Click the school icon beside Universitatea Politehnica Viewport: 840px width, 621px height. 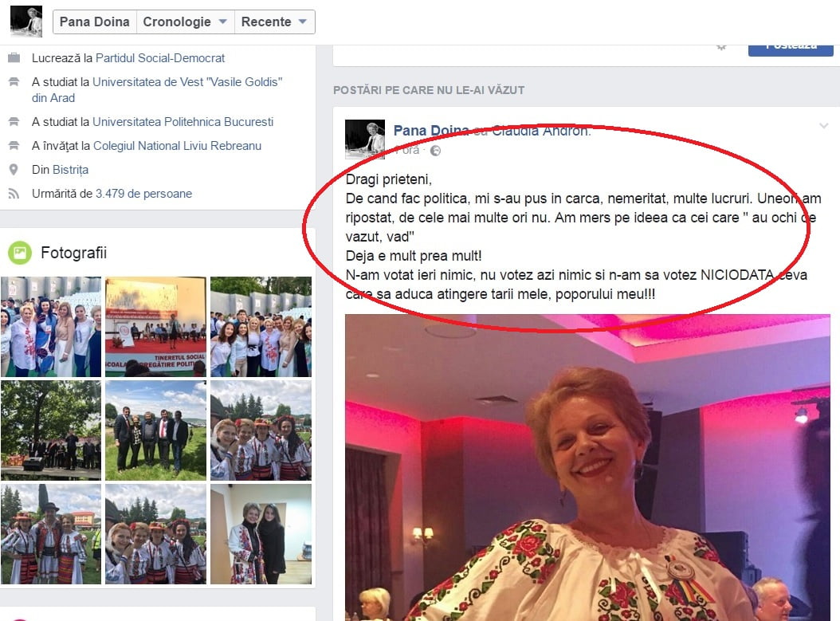[x=14, y=122]
